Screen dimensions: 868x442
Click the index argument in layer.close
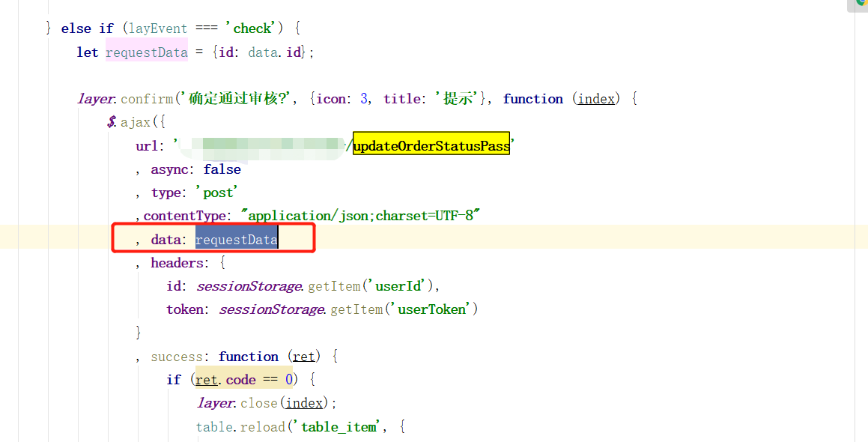(304, 403)
